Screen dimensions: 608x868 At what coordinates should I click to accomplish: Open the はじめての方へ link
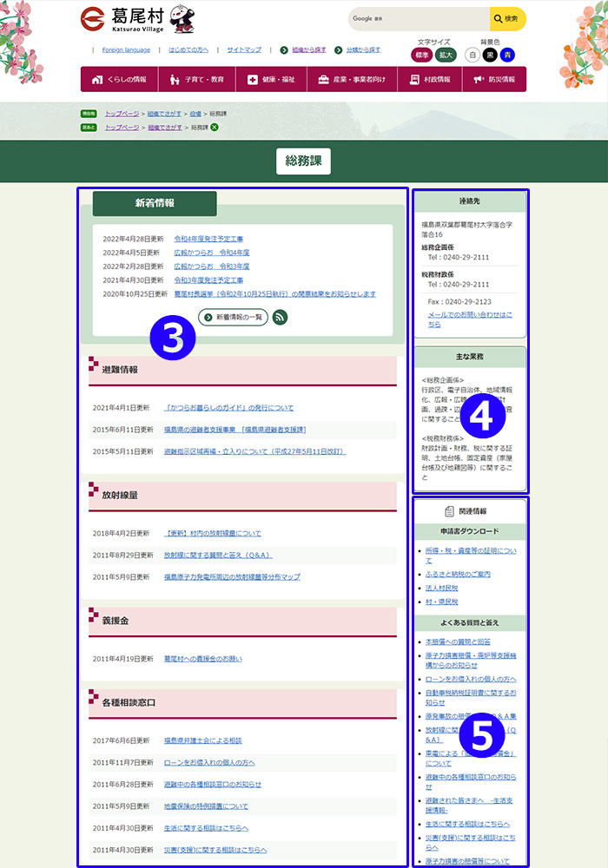click(188, 49)
